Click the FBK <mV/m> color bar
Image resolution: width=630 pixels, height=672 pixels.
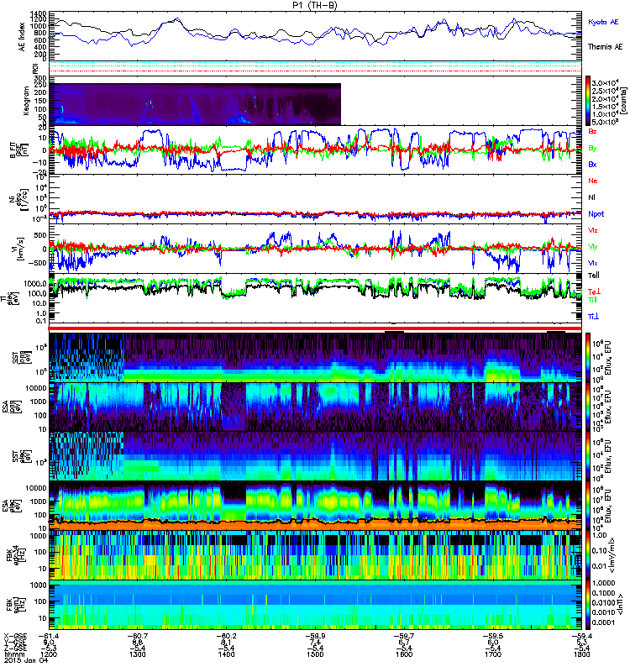pos(587,555)
